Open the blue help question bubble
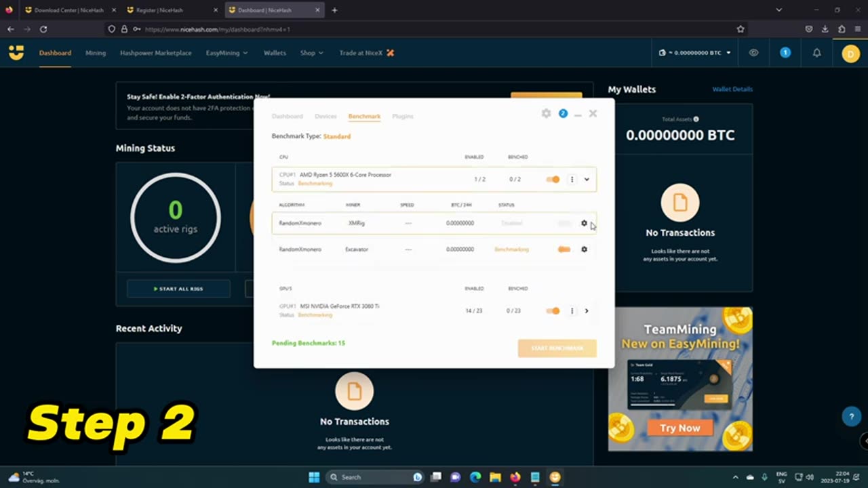The height and width of the screenshot is (488, 868). (851, 417)
